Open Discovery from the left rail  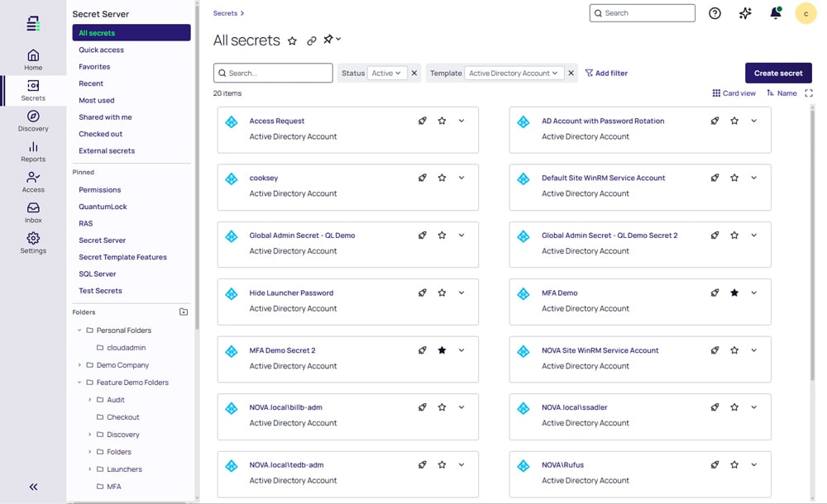[x=33, y=118]
